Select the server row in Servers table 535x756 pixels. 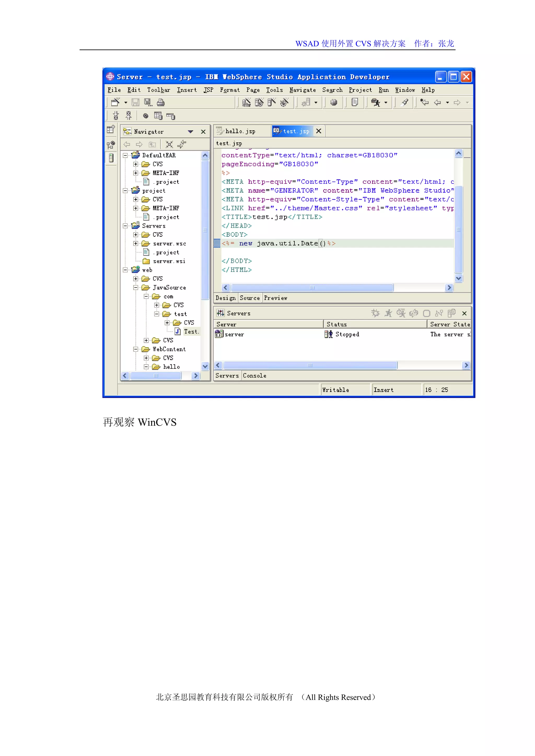342,334
